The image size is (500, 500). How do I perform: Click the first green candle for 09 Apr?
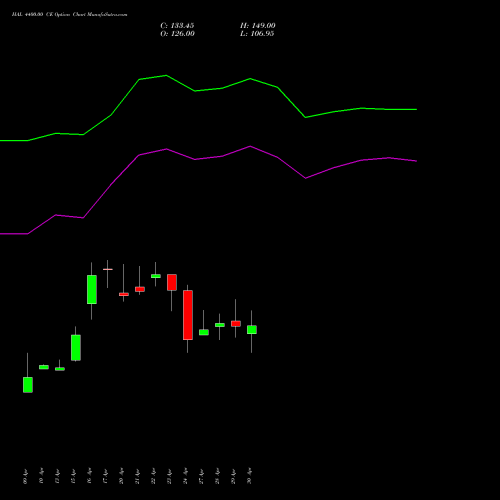[x=28, y=385]
